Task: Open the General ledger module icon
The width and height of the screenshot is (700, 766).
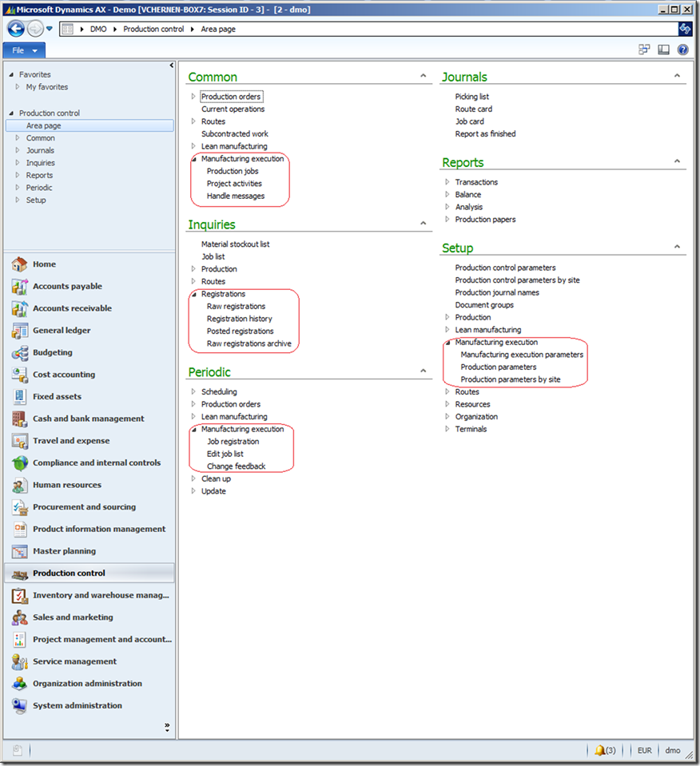Action: tap(20, 331)
